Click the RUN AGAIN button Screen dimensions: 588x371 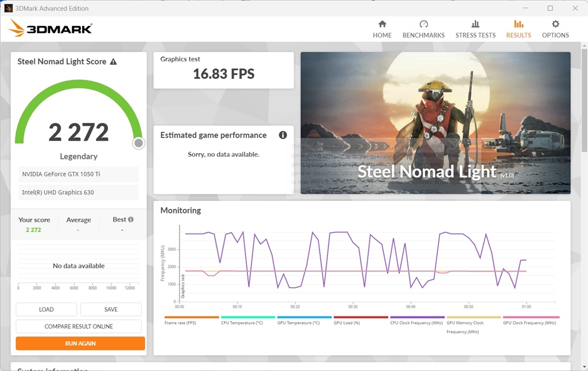pyautogui.click(x=80, y=343)
